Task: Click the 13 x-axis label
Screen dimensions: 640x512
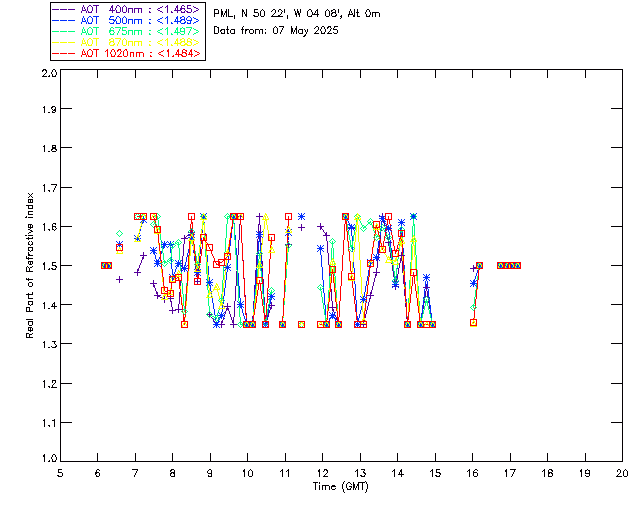Action: (360, 473)
